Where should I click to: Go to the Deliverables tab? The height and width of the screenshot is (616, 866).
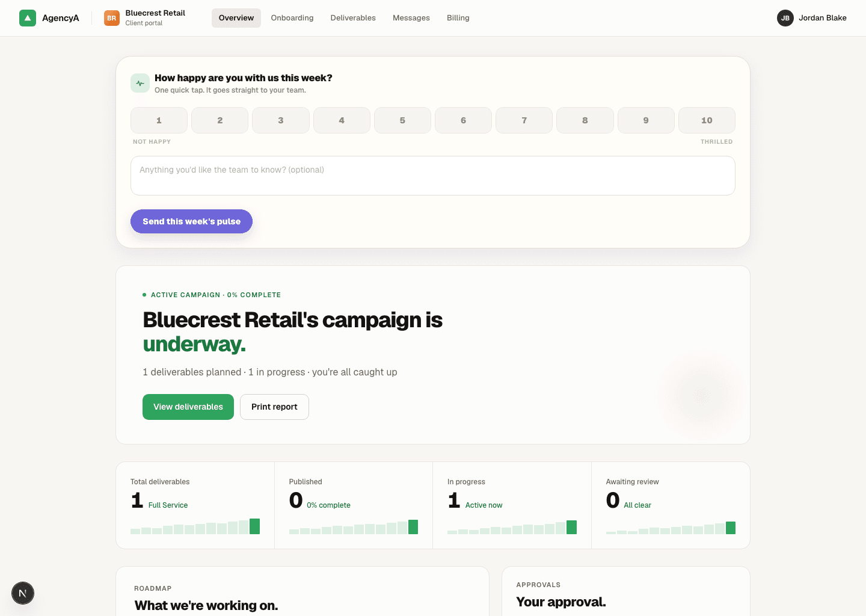point(353,18)
